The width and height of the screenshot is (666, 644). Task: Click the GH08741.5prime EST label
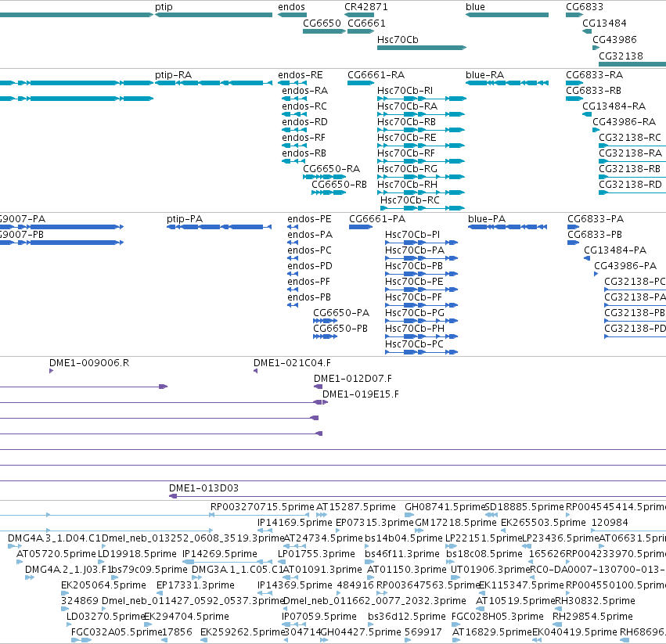pyautogui.click(x=445, y=507)
